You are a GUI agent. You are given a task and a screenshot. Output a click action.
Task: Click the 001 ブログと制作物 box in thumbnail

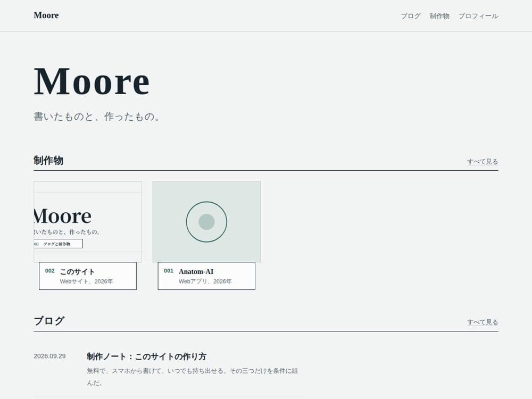(58, 244)
